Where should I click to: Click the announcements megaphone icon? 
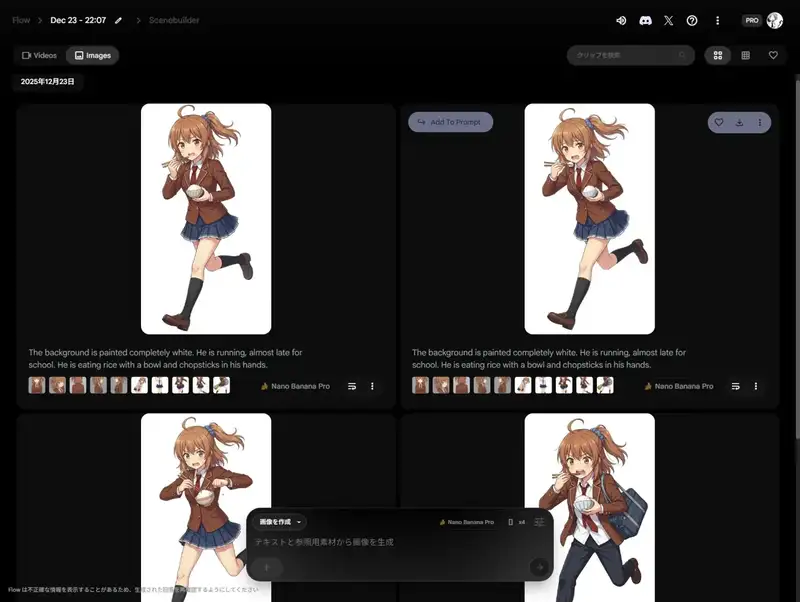coord(621,20)
